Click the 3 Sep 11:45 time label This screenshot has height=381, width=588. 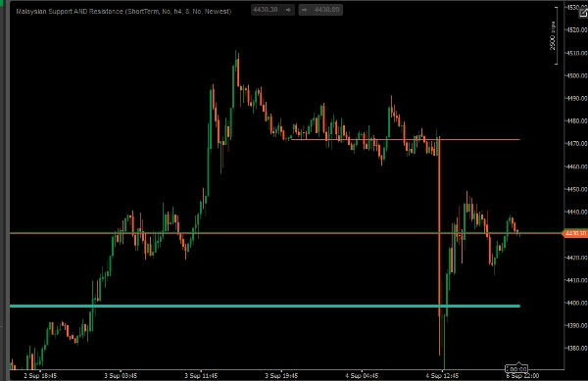201,376
